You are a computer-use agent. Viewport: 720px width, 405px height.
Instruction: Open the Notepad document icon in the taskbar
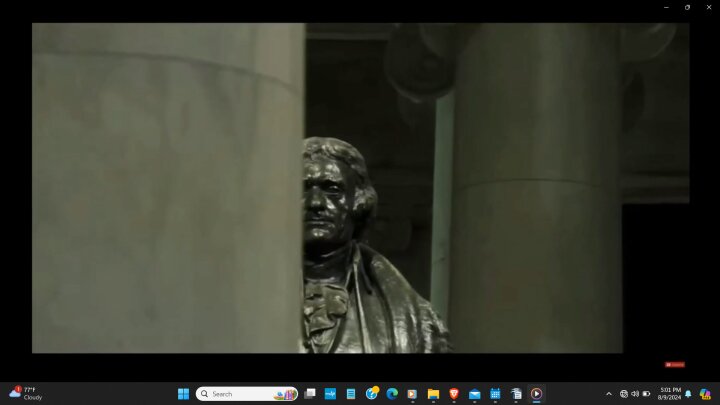[351, 394]
